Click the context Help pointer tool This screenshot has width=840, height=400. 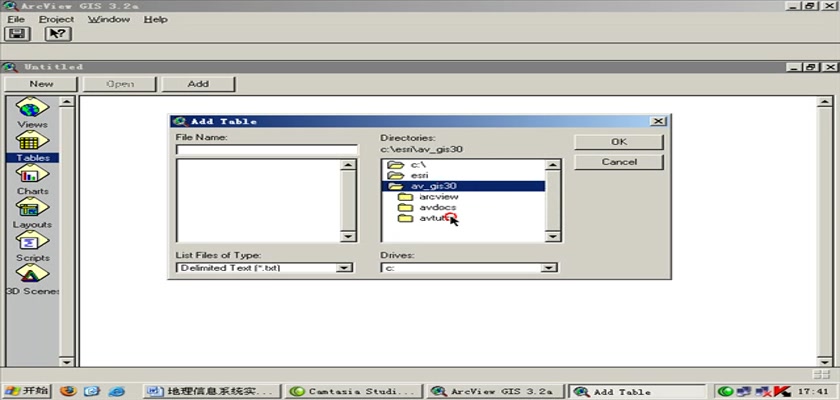58,34
